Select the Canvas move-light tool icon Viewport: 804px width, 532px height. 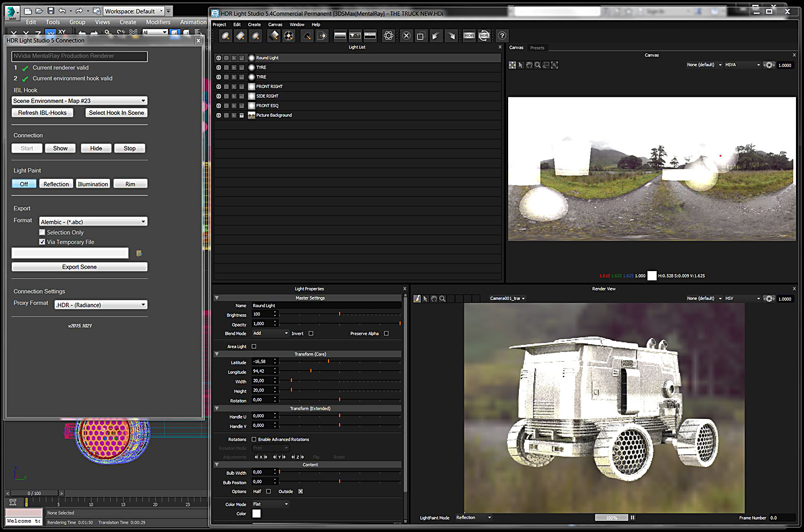(x=512, y=65)
